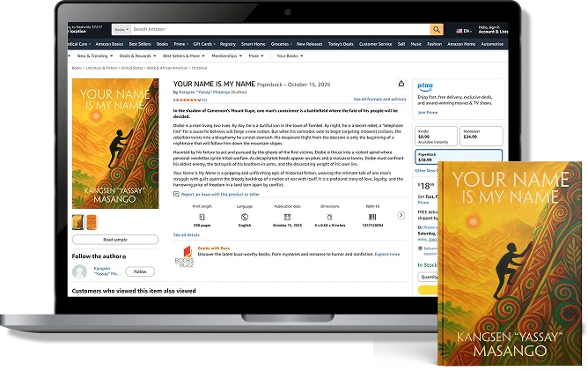The height and width of the screenshot is (371, 588).
Task: Click the See all details link
Action: (187, 234)
